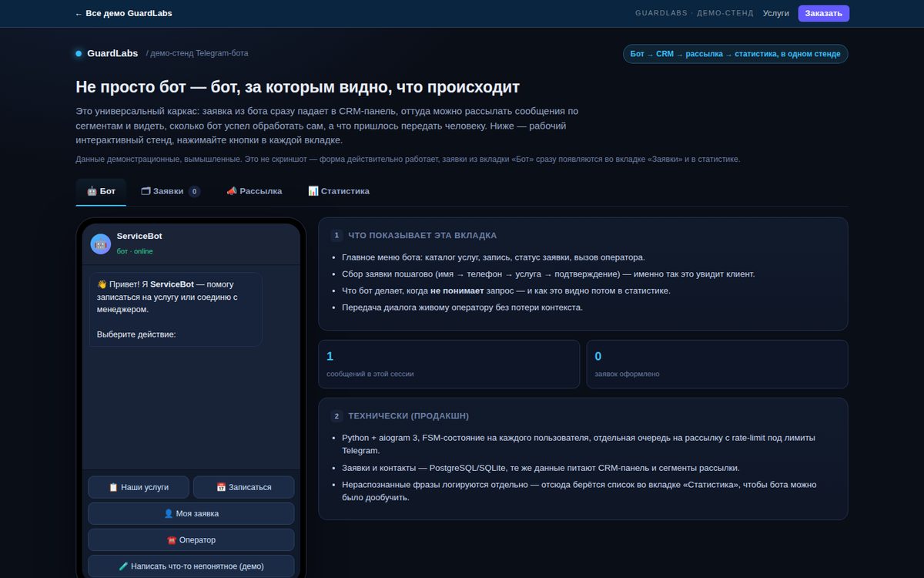924x578 pixels.
Task: Click the bot greeting message bubble
Action: coord(176,309)
